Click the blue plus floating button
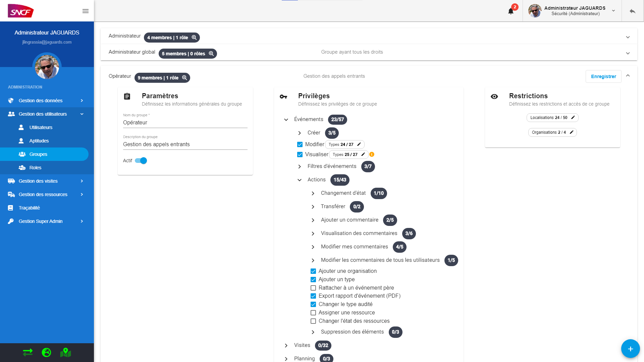Screen dimensions: 644x362 tap(630, 349)
